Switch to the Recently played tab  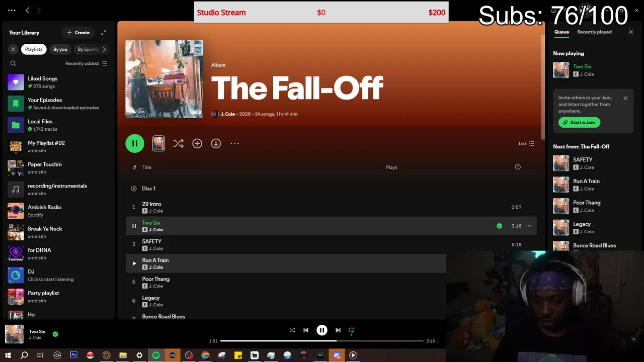594,32
